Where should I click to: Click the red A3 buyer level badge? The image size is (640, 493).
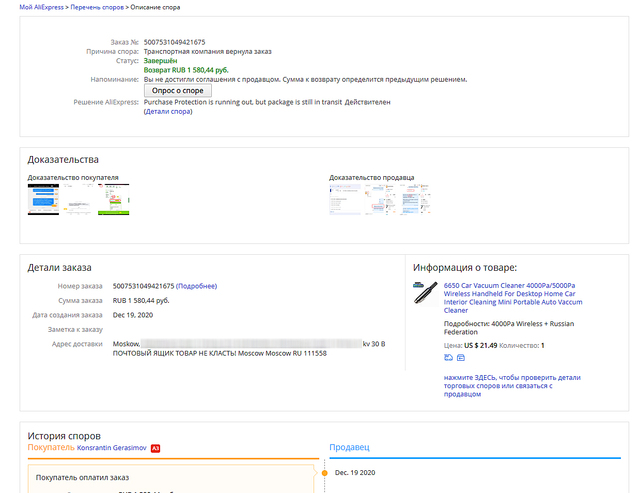[x=155, y=448]
